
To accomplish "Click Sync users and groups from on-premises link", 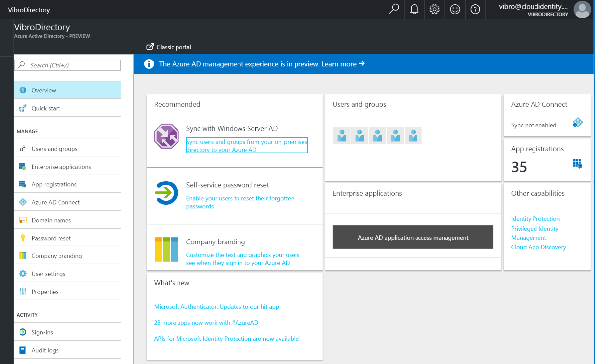I will pos(247,145).
